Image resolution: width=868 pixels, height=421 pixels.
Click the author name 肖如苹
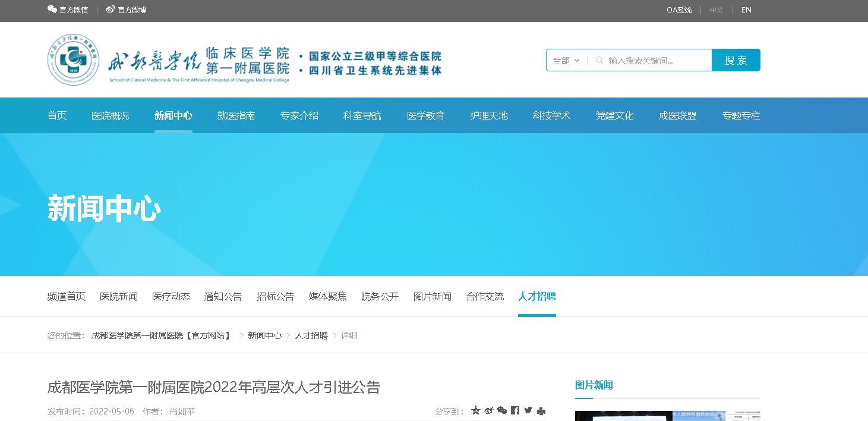182,411
